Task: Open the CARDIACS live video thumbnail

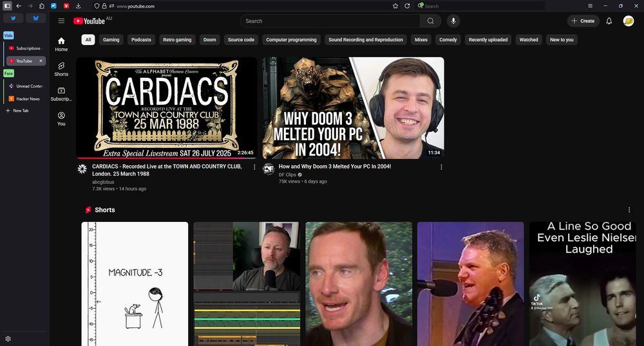Action: [166, 108]
